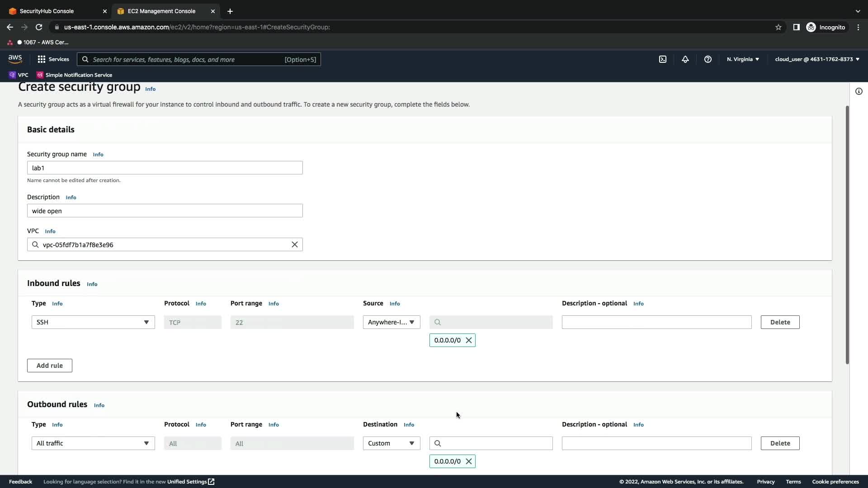Open AWS CloudShell icon
The image size is (868, 488).
coord(663,59)
